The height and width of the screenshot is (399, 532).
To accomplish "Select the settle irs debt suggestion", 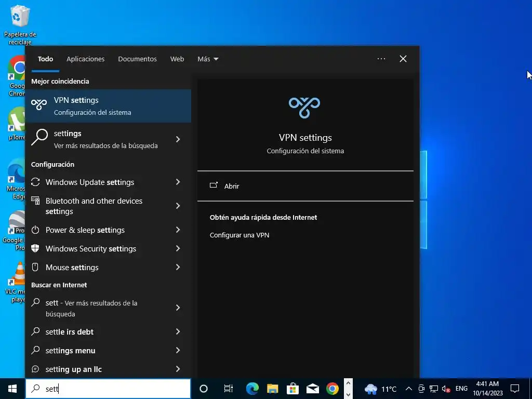I will tap(70, 332).
